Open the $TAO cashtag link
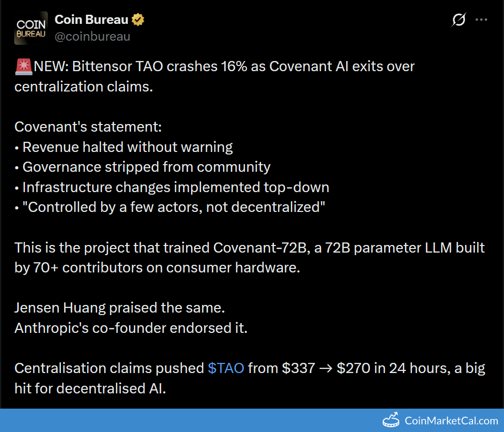The height and width of the screenshot is (432, 504). 226,368
